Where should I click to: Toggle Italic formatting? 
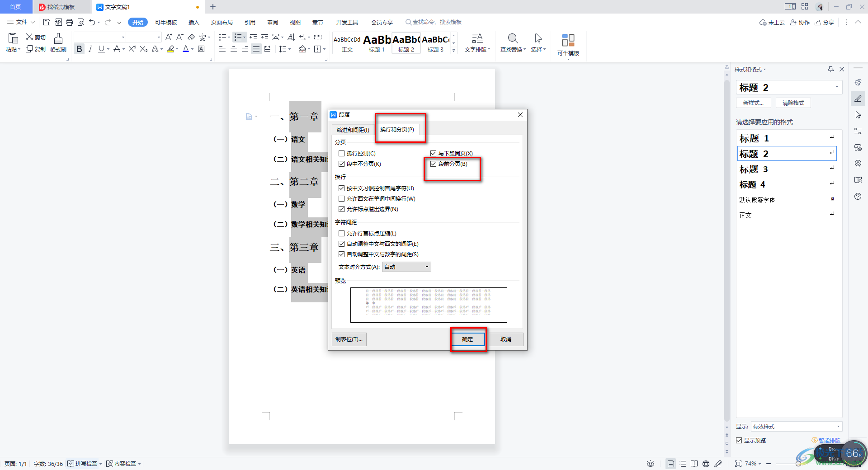tap(90, 49)
